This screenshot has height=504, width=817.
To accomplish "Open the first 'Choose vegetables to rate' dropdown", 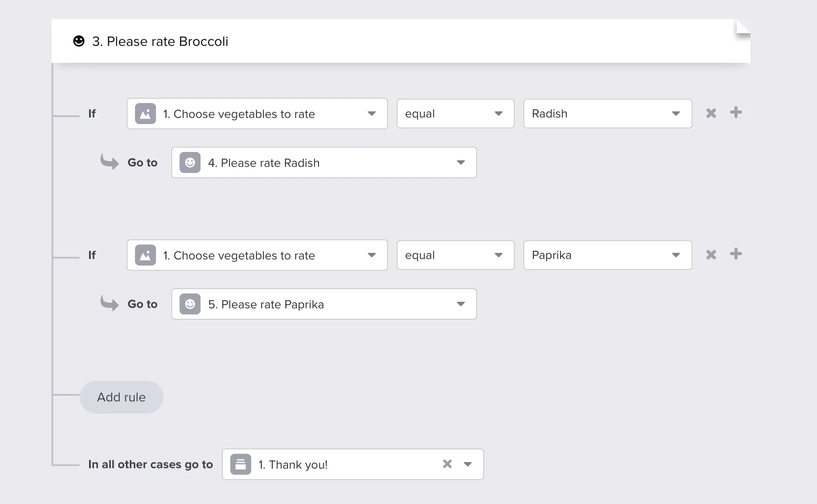I will pyautogui.click(x=371, y=114).
